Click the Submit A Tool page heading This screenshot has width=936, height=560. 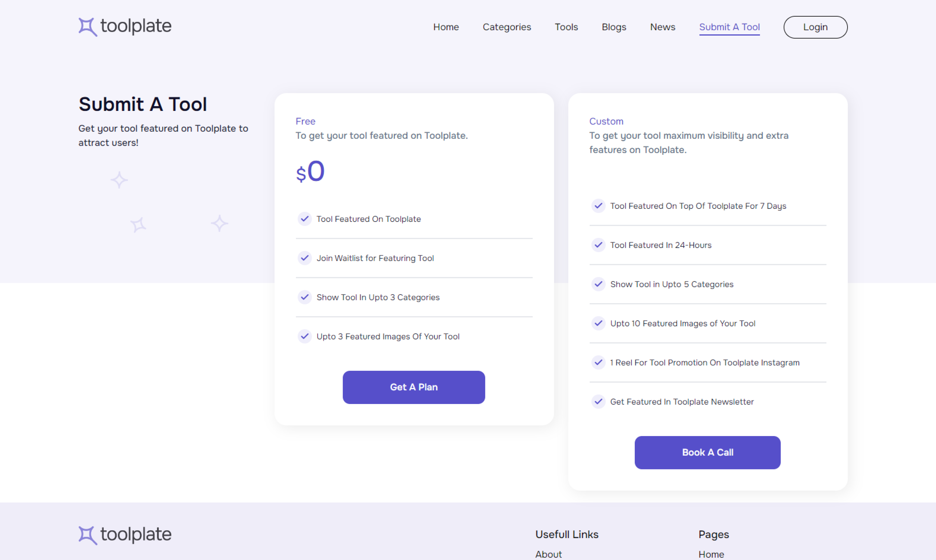click(x=143, y=104)
